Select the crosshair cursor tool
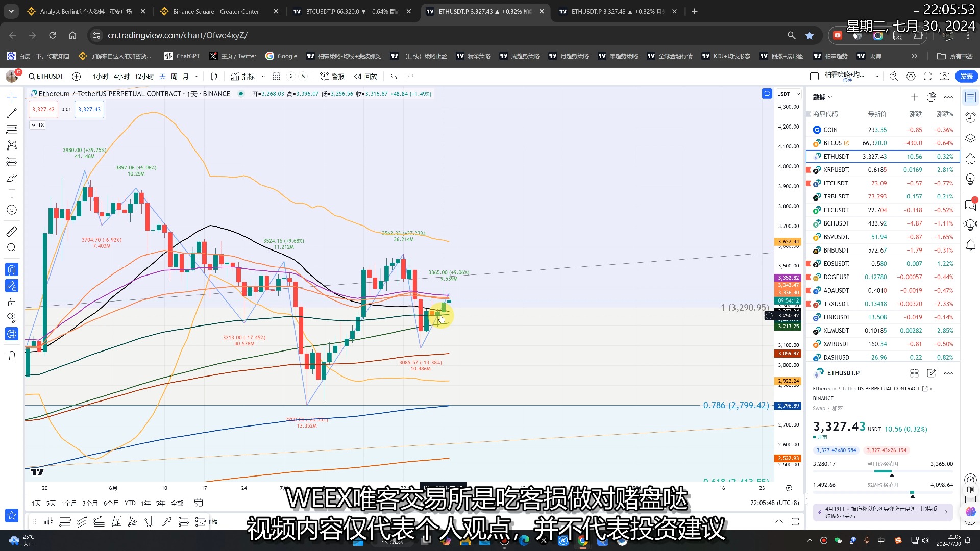Image resolution: width=980 pixels, height=551 pixels. pyautogui.click(x=12, y=97)
